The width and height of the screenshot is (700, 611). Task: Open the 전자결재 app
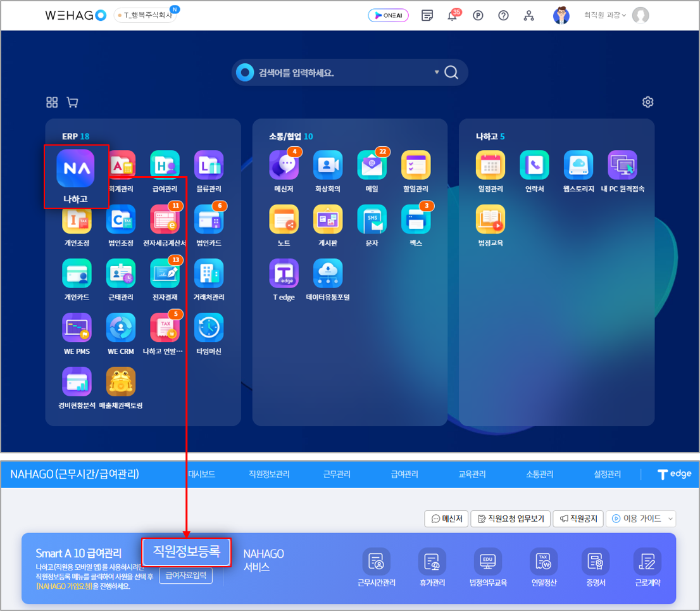point(165,274)
